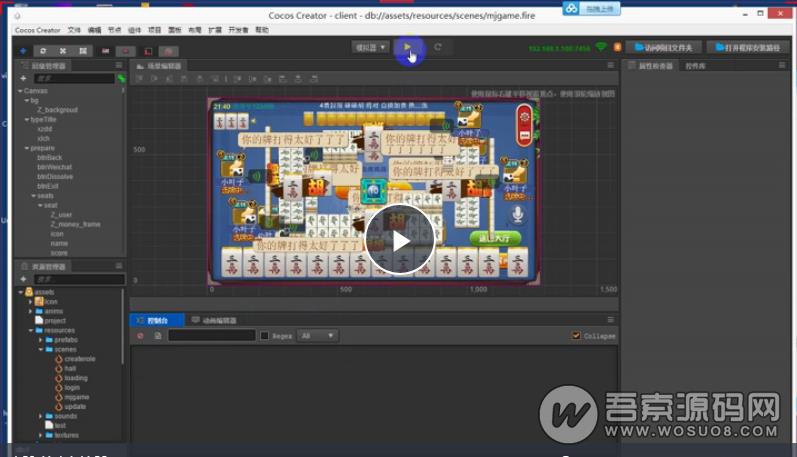The height and width of the screenshot is (457, 797).
Task: Open the 帮助 menu
Action: click(262, 30)
